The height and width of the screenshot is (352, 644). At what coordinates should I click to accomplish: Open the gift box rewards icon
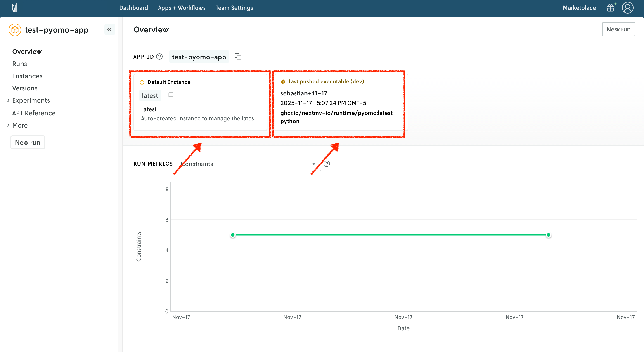pyautogui.click(x=610, y=8)
